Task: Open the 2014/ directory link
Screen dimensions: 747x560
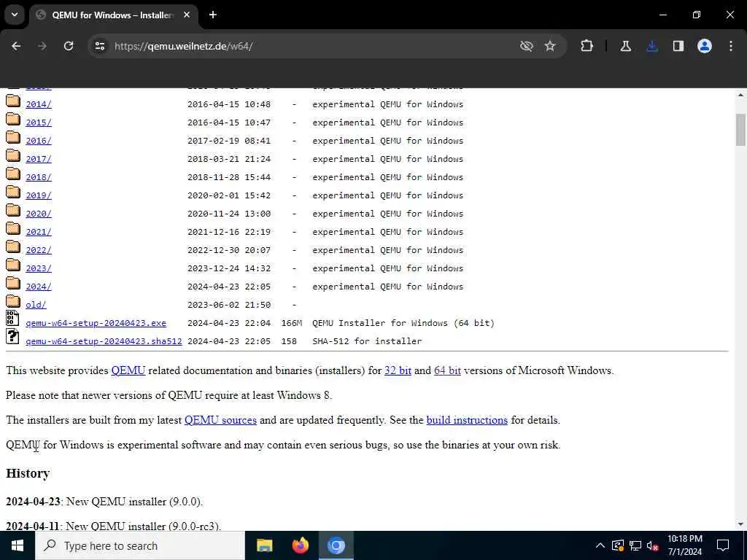Action: pos(39,104)
